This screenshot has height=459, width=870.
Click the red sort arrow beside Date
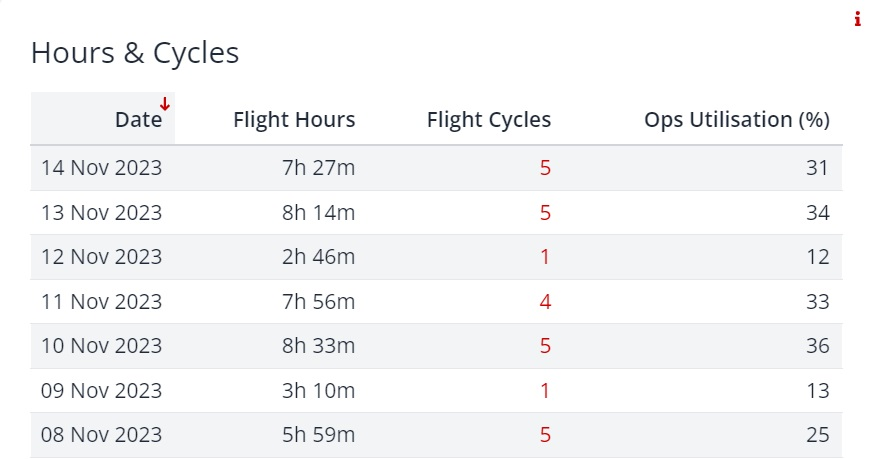(165, 104)
